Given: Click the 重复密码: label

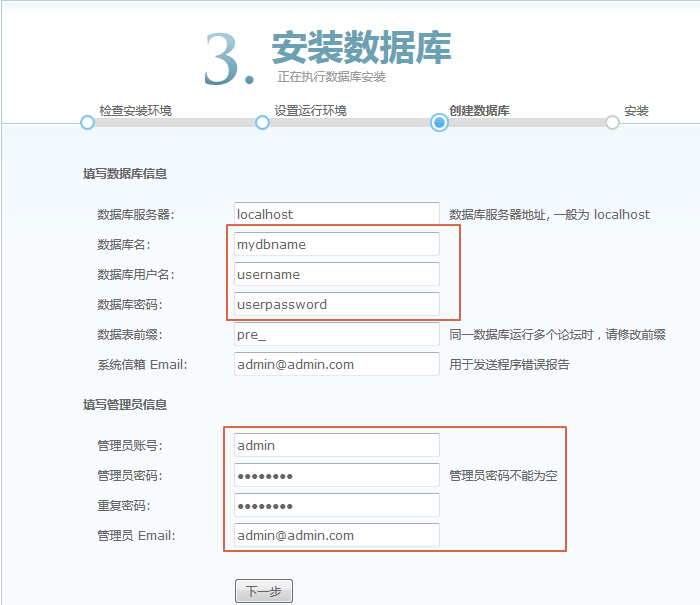Looking at the screenshot, I should (124, 505).
